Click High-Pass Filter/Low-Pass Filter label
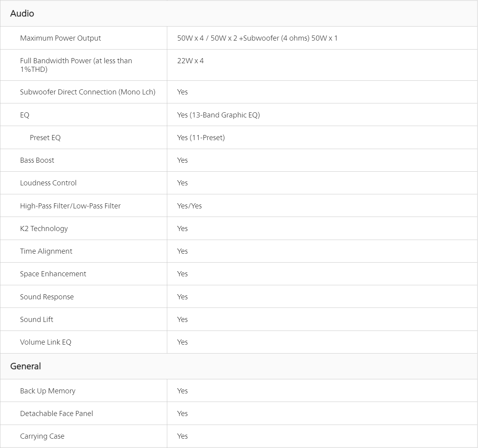Viewport: 478px width, 448px height. pyautogui.click(x=70, y=206)
